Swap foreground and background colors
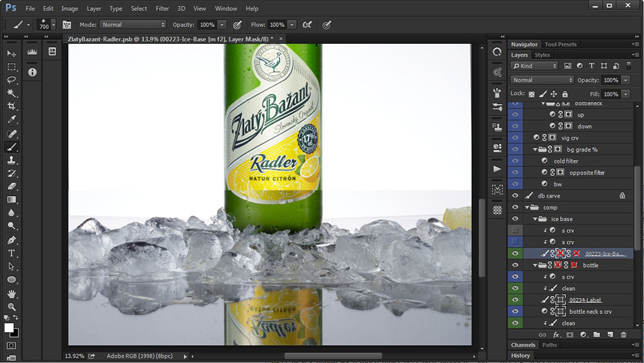 (x=15, y=317)
